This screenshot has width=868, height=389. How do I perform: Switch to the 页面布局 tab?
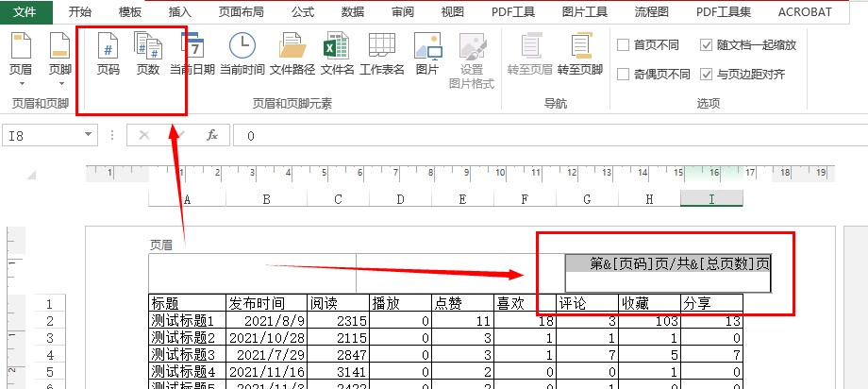click(241, 12)
